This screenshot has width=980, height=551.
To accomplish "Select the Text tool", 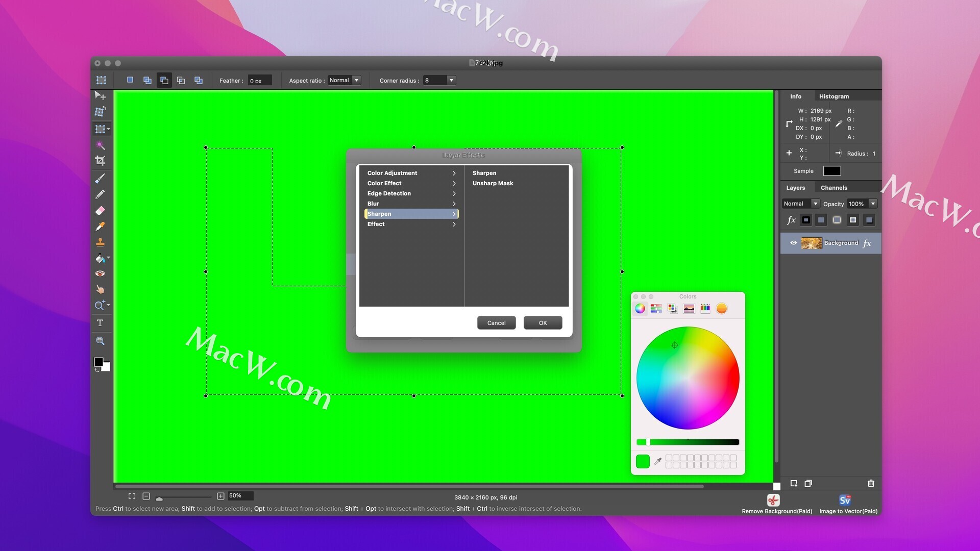I will (100, 323).
